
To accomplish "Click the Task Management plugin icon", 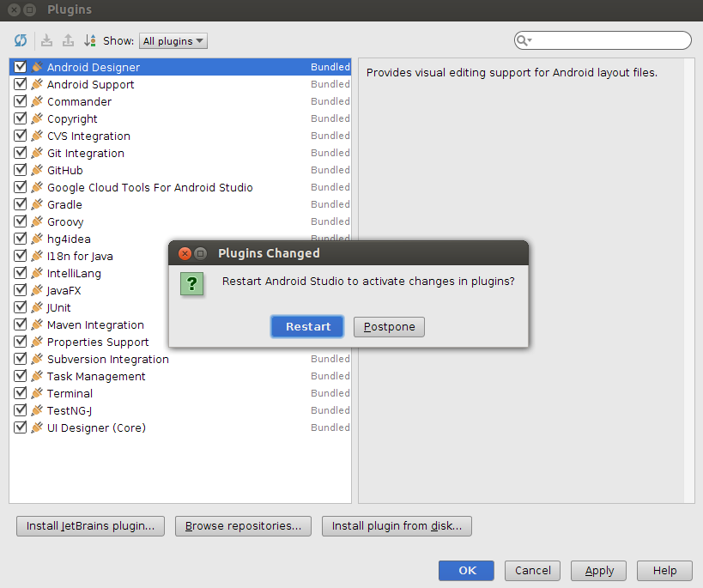I will (x=37, y=376).
